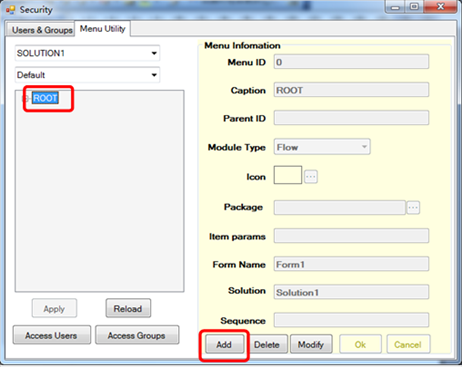462x367 pixels.
Task: Minimize the Security window
Action: point(395,7)
